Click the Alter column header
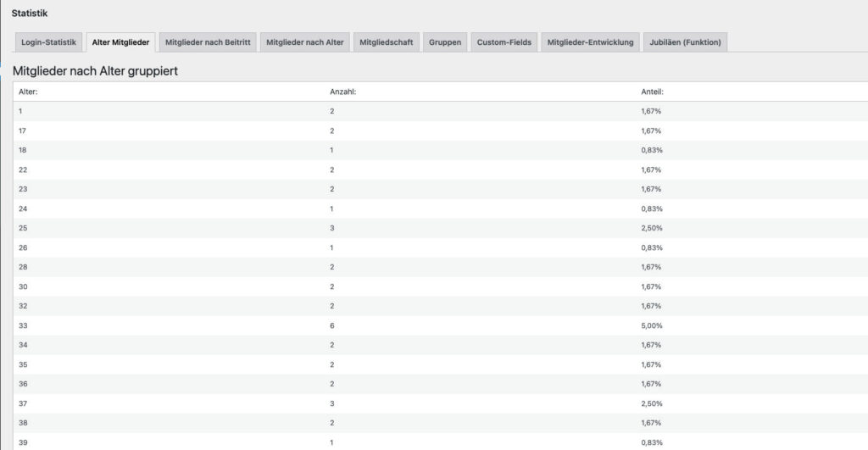Image resolution: width=868 pixels, height=450 pixels. 29,92
